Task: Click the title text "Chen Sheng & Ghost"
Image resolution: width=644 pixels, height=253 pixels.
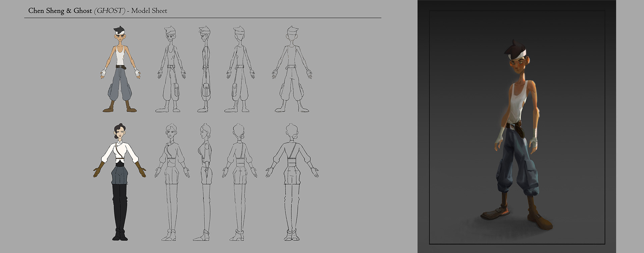Action: (60, 11)
